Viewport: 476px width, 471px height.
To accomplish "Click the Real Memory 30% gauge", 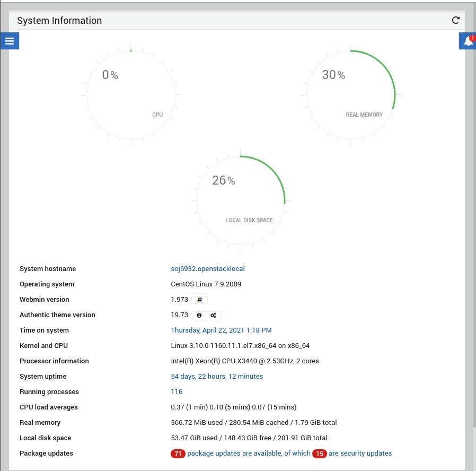I will [351, 95].
